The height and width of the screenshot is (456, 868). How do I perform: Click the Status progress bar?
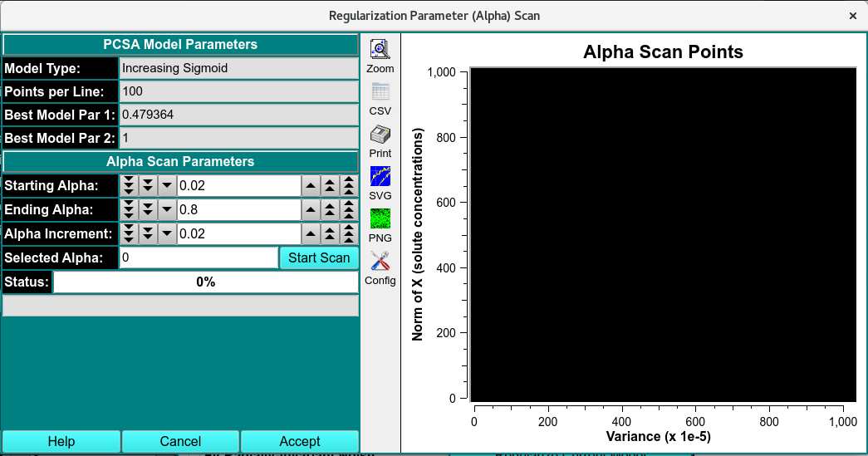click(205, 282)
